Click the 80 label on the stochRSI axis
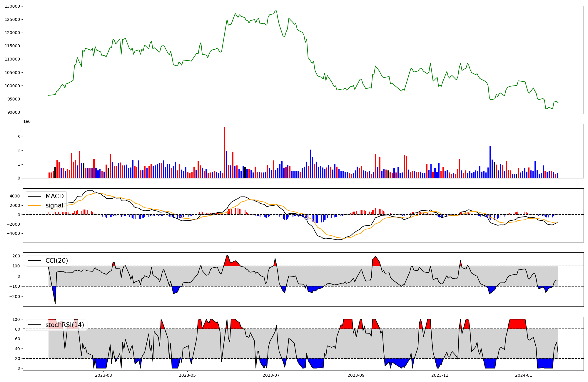 coord(18,329)
